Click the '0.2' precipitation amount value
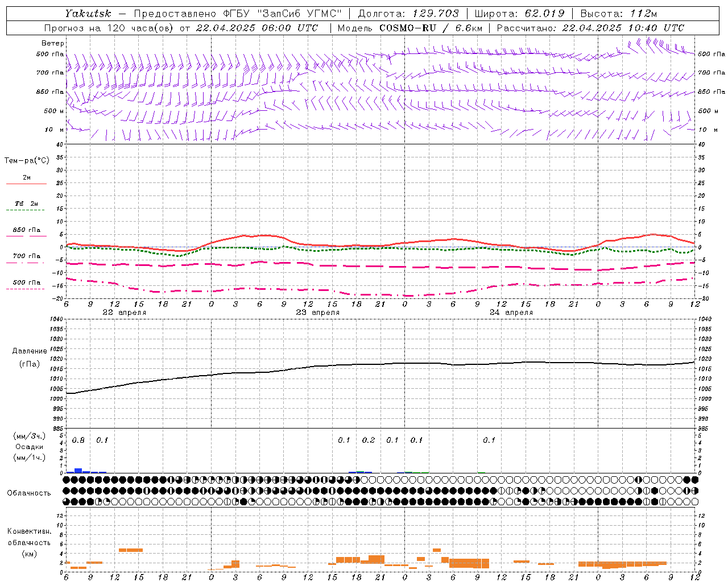 [x=369, y=440]
